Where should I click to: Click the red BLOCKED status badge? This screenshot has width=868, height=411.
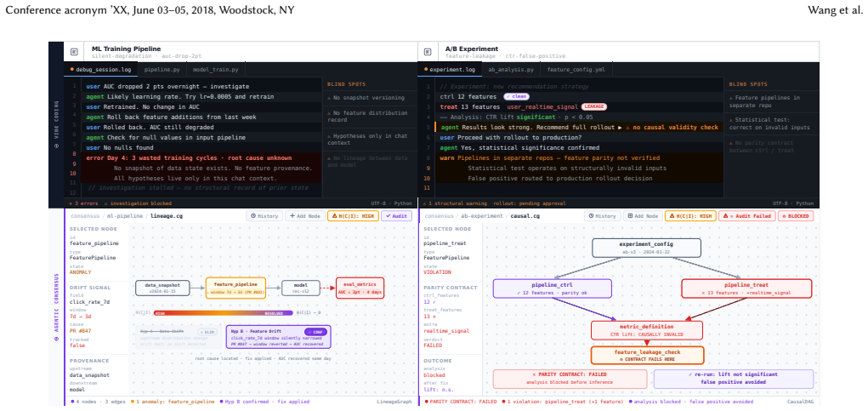(x=796, y=216)
